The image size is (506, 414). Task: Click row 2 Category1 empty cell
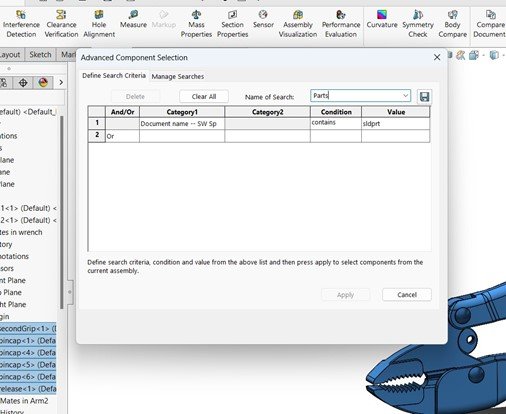tap(182, 136)
